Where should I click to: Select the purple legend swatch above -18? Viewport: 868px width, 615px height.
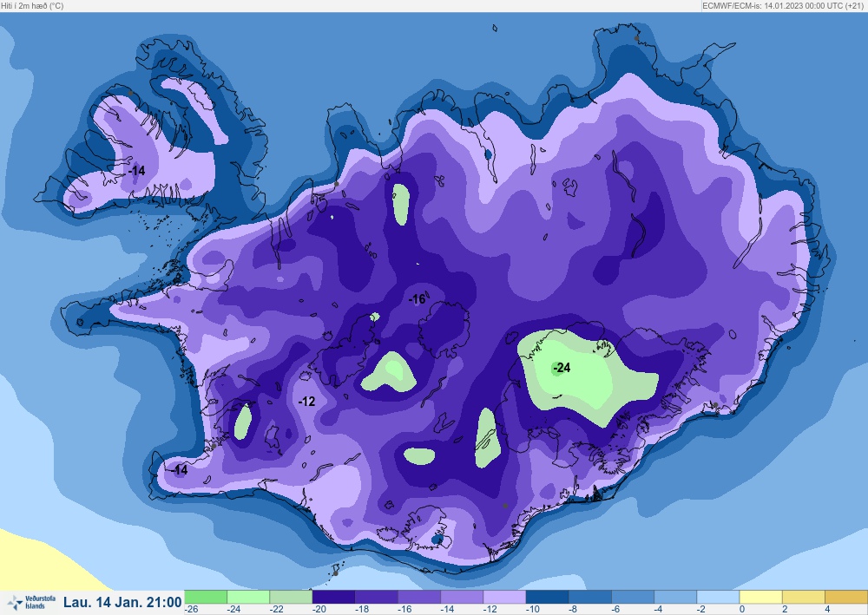pos(376,597)
